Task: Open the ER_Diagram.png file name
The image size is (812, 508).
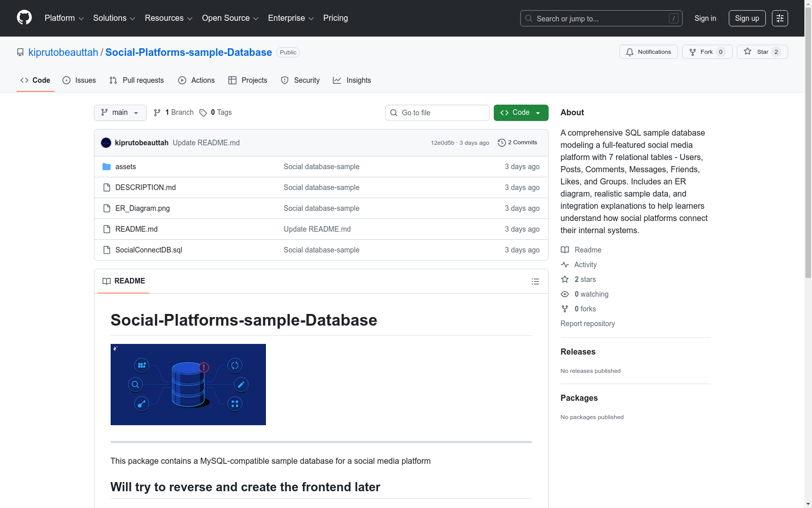Action: (143, 208)
